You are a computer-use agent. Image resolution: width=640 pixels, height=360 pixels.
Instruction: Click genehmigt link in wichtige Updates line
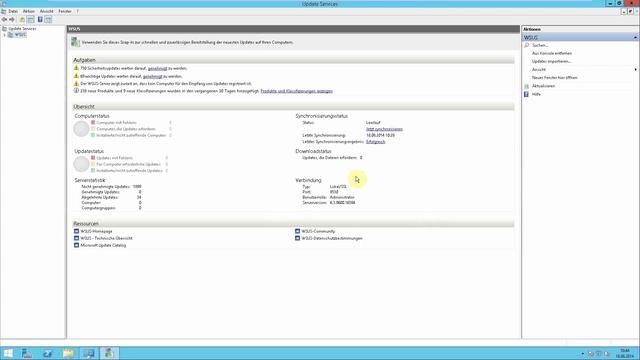click(x=153, y=76)
